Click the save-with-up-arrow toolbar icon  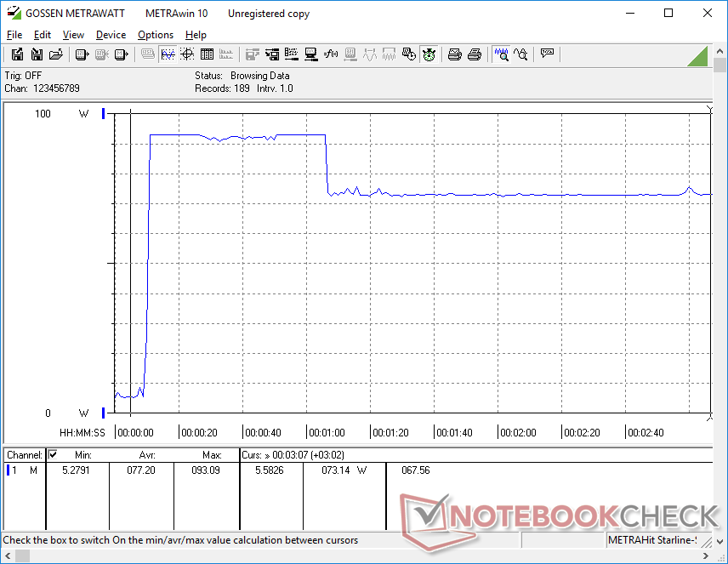(x=17, y=54)
